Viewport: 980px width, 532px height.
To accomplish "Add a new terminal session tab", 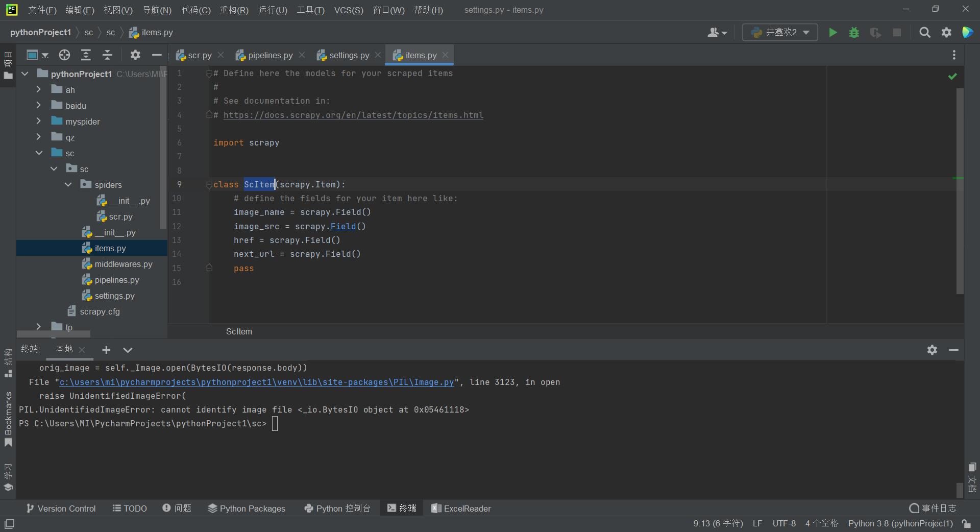I will [106, 350].
